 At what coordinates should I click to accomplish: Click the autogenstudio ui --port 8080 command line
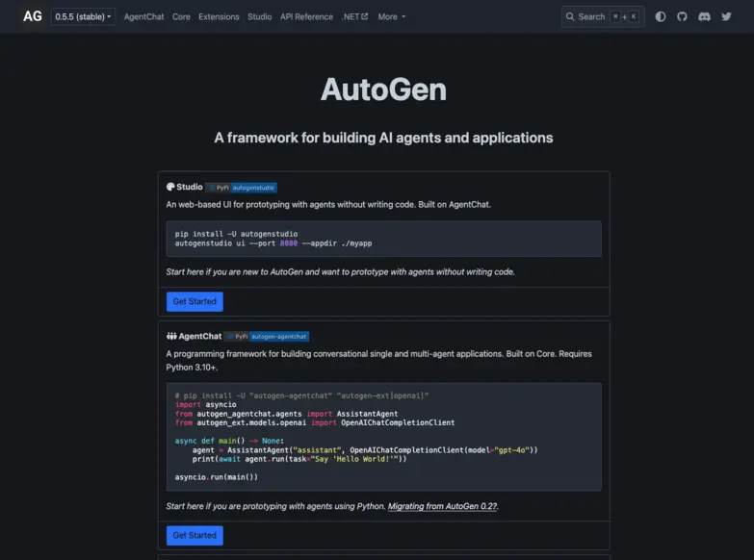(273, 243)
